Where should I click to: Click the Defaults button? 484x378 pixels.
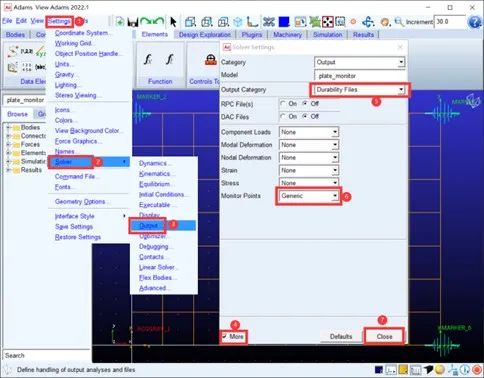tap(341, 337)
